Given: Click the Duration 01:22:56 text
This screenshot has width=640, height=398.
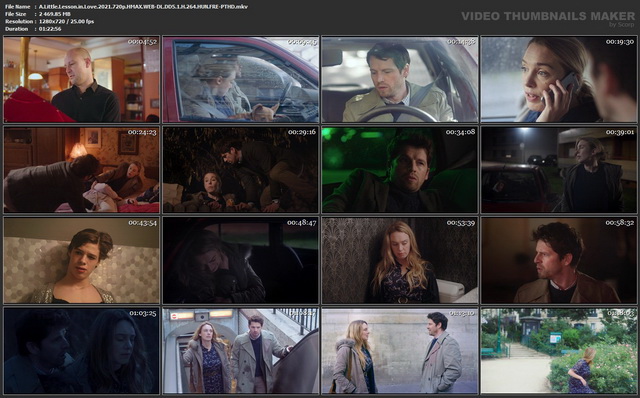Looking at the screenshot, I should pos(33,29).
